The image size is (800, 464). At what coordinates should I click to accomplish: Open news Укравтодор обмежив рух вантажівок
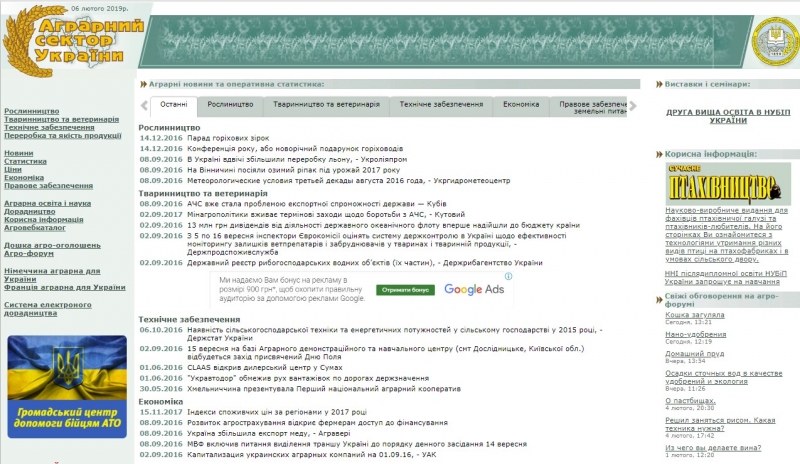(308, 378)
